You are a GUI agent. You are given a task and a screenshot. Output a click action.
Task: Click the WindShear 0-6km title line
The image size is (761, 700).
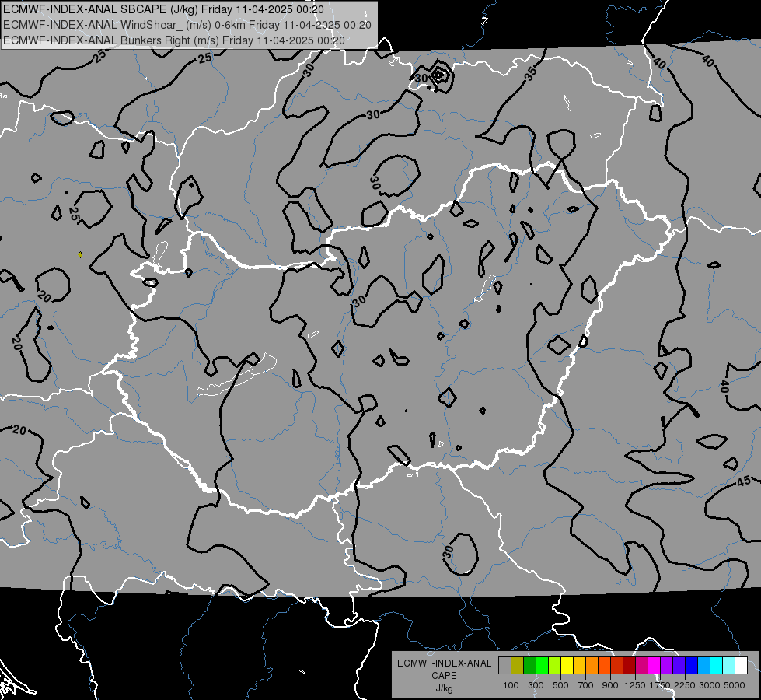(x=187, y=25)
